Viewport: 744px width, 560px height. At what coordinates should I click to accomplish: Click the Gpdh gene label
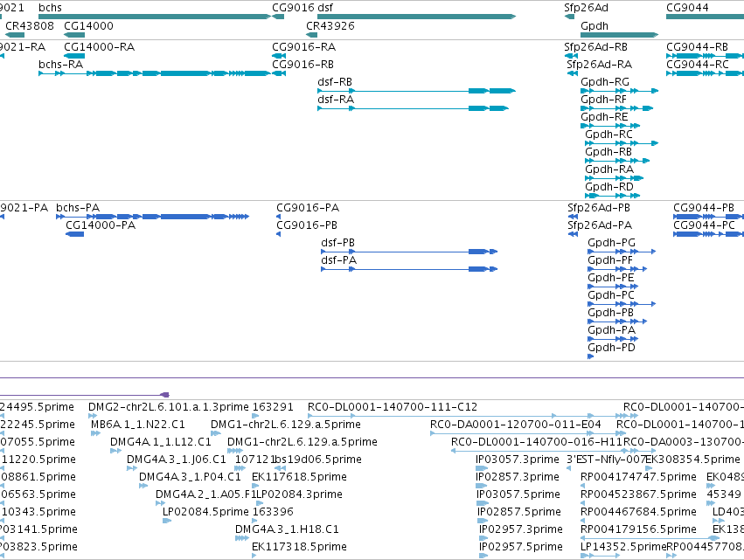coord(594,26)
